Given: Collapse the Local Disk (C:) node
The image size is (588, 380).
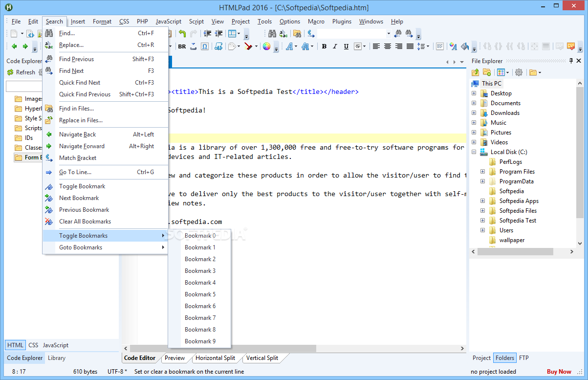Looking at the screenshot, I should pos(474,152).
